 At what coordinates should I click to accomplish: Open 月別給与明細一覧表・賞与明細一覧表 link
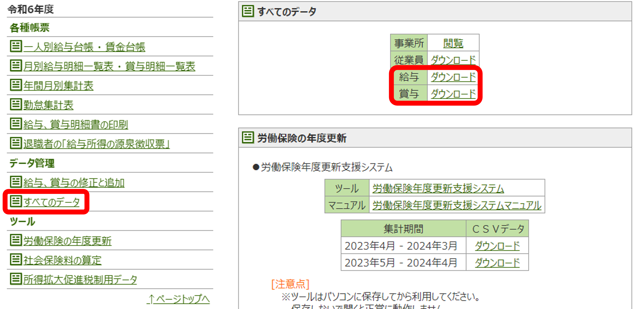pyautogui.click(x=109, y=66)
